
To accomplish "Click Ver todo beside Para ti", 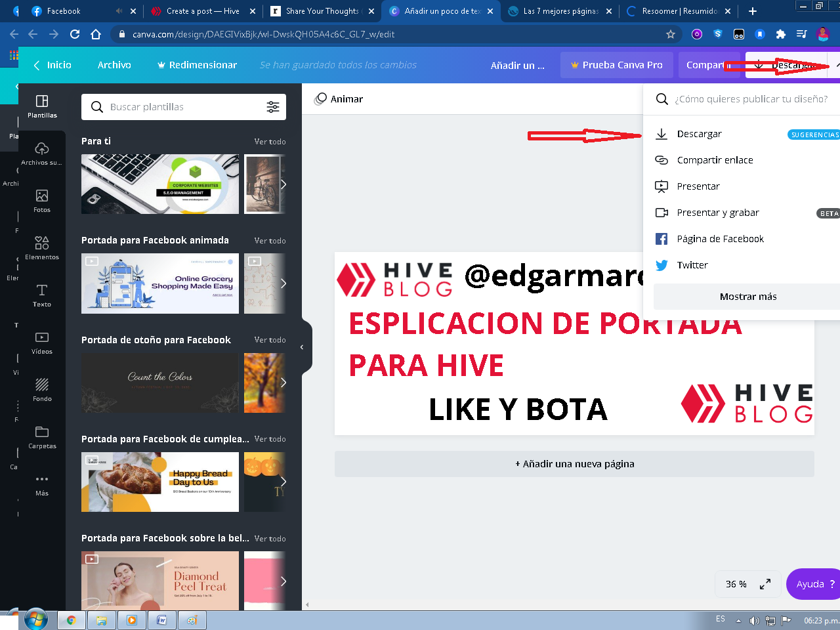I will click(270, 142).
